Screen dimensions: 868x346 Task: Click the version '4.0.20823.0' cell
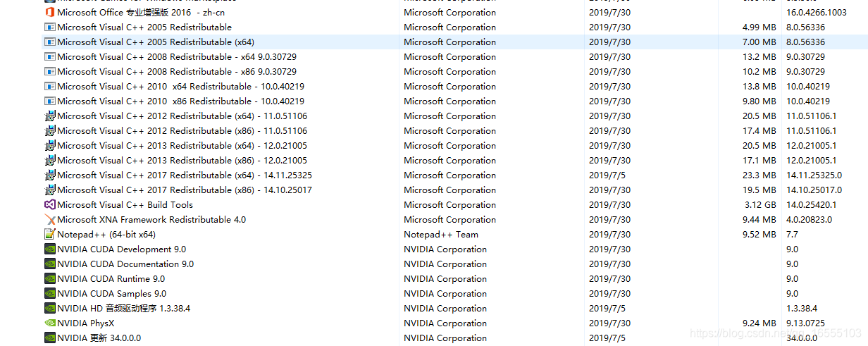click(809, 220)
